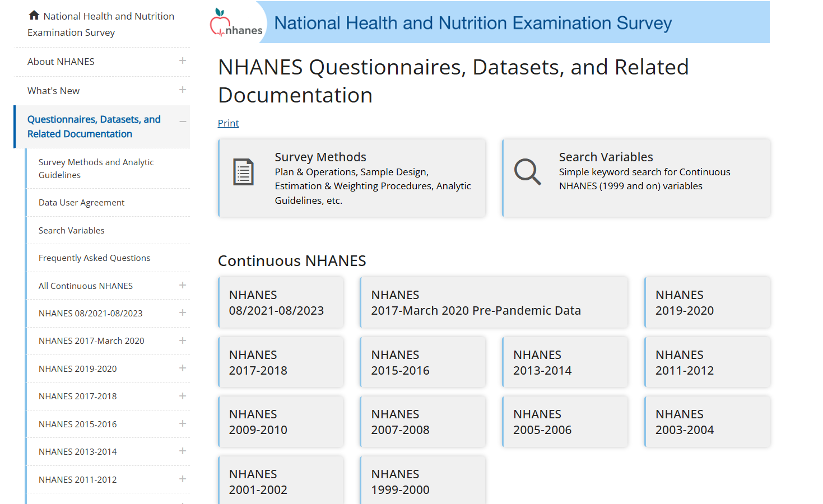Expand the What's New section

(183, 90)
